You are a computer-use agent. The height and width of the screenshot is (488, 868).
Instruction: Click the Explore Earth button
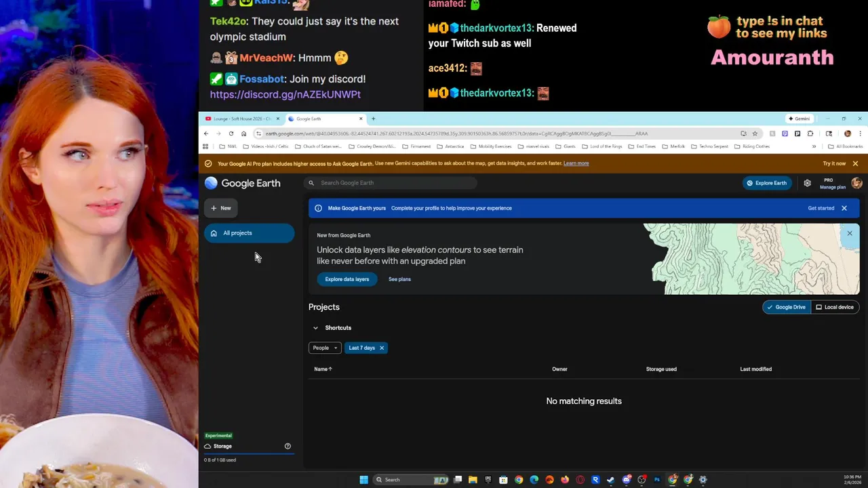[767, 183]
